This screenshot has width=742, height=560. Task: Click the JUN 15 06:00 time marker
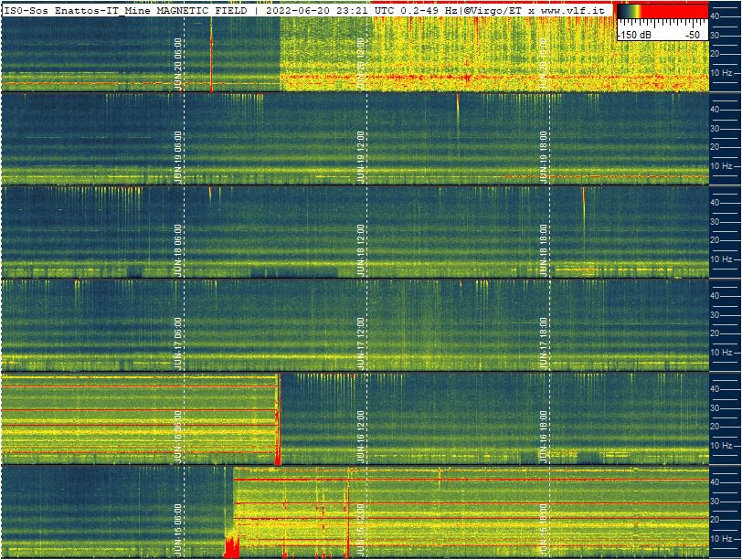tap(178, 530)
